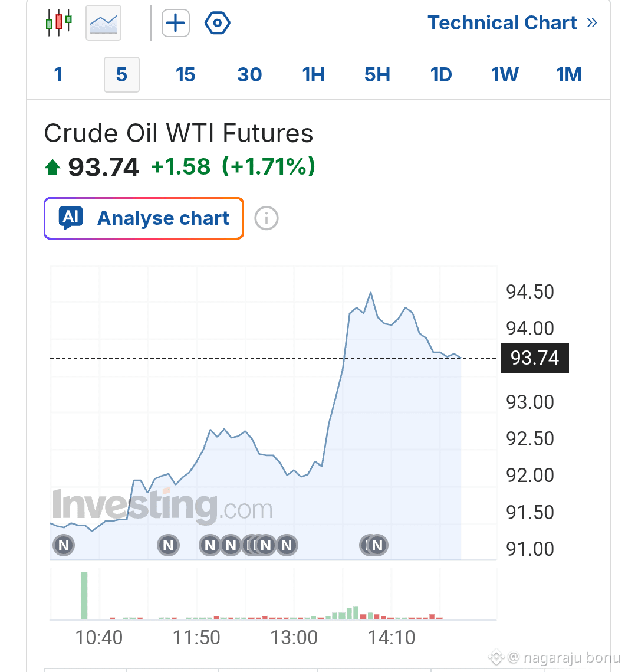Viewport: 625px width, 672px height.
Task: Click the tall green volume bar
Action: tap(84, 596)
